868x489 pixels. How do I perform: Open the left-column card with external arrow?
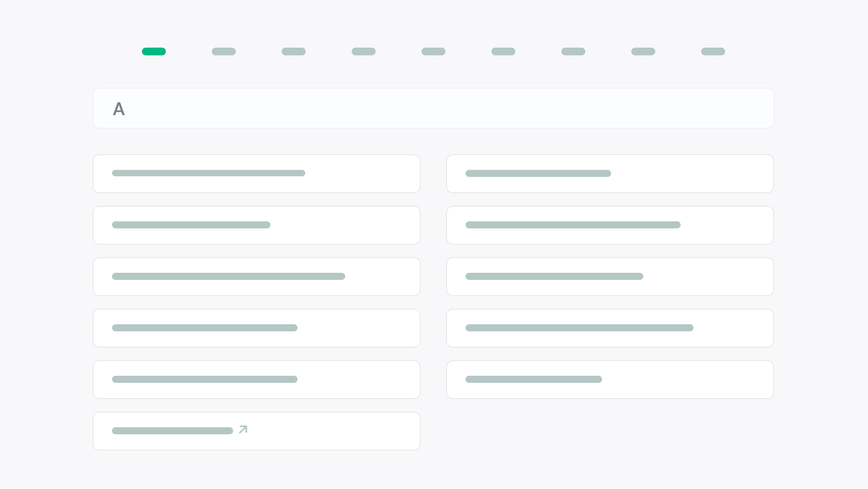pos(256,431)
